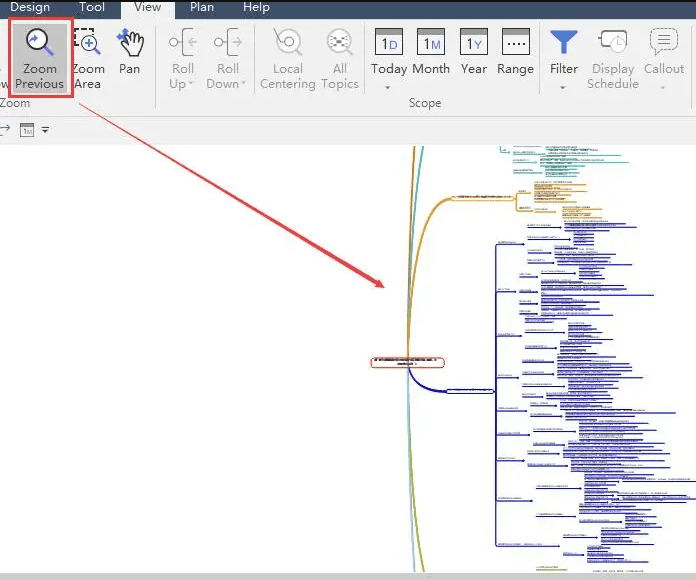Click the quick-access calendar icon below ribbon
The width and height of the screenshot is (696, 580).
pos(27,130)
